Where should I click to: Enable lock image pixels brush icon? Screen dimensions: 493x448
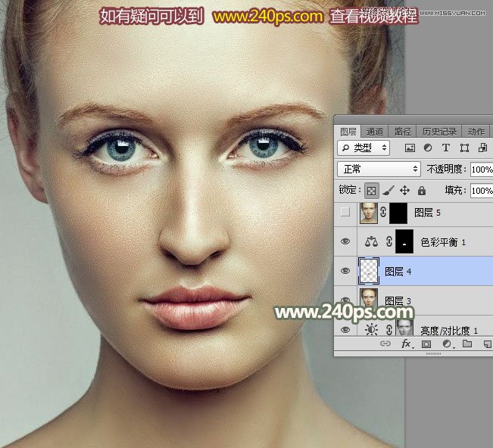point(388,191)
